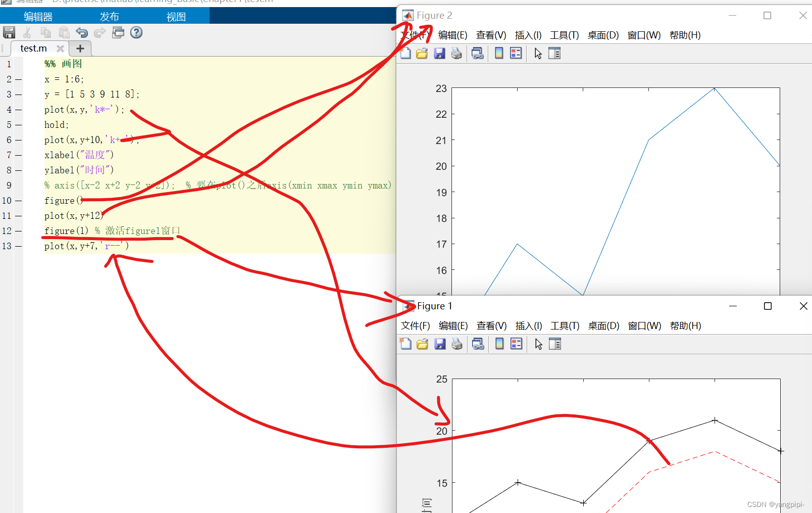Click code line xlabel("温度")
Screen dimensions: 812x513
click(79, 155)
